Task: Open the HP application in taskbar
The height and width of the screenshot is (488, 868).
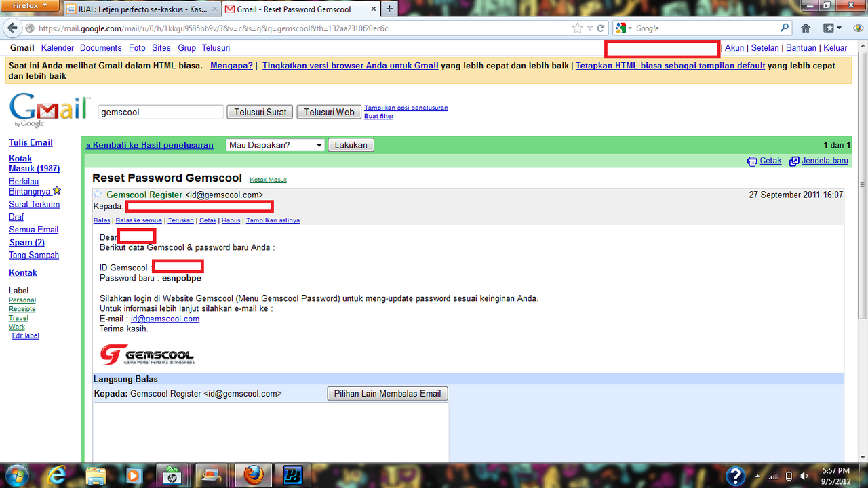Action: (x=172, y=474)
